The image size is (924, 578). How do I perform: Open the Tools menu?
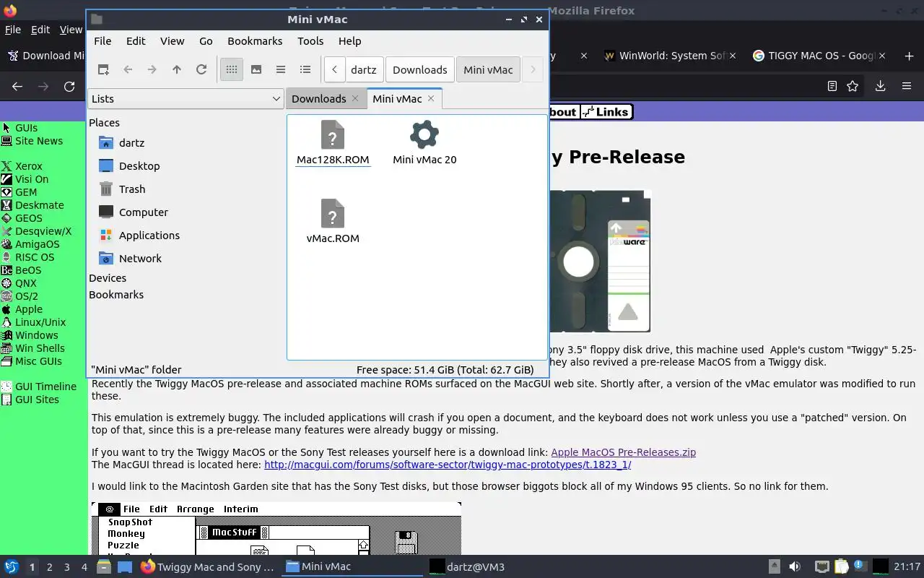click(x=310, y=41)
